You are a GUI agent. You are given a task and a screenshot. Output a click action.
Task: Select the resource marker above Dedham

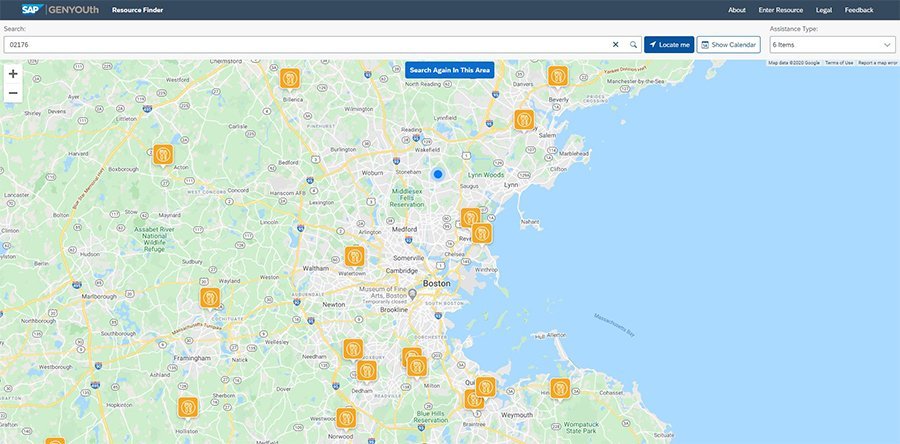pos(367,370)
